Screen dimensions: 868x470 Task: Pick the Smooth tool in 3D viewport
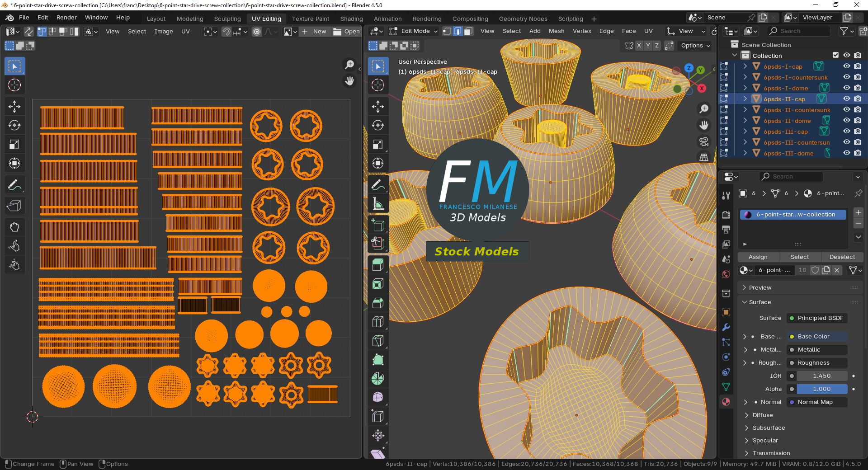(378, 398)
